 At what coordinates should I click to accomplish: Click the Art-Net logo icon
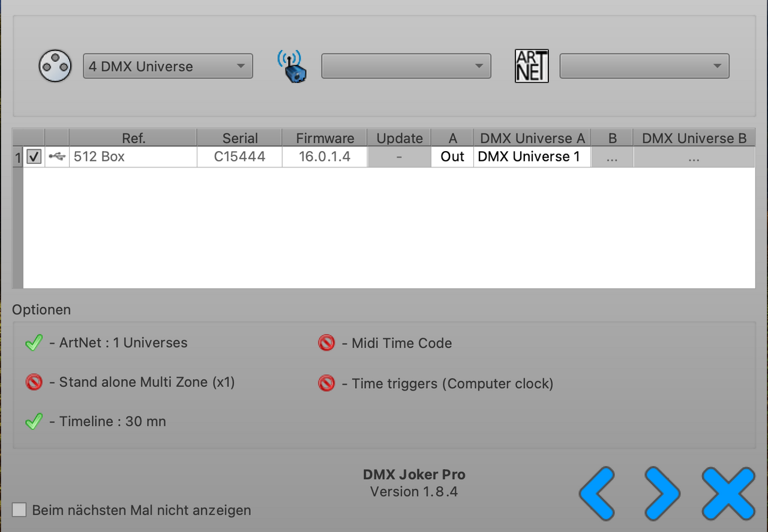(532, 66)
